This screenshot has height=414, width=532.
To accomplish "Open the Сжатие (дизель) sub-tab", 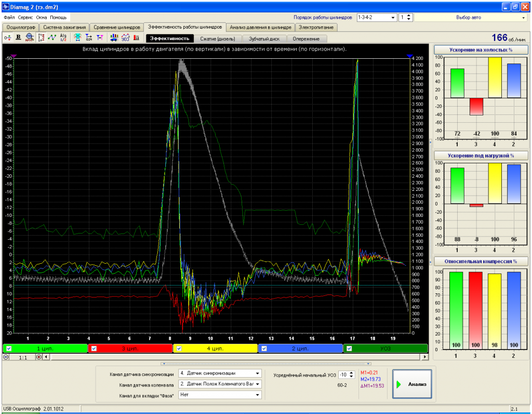I will tap(218, 38).
